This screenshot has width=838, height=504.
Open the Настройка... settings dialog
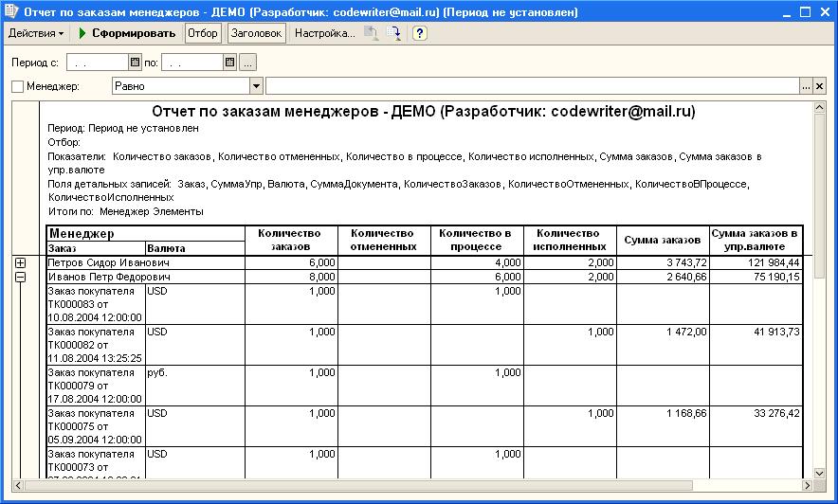coord(324,33)
